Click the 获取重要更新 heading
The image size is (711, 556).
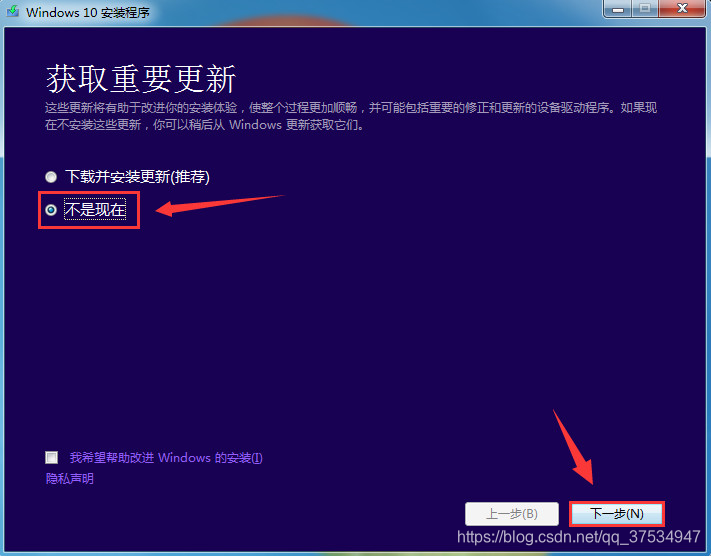(x=141, y=79)
